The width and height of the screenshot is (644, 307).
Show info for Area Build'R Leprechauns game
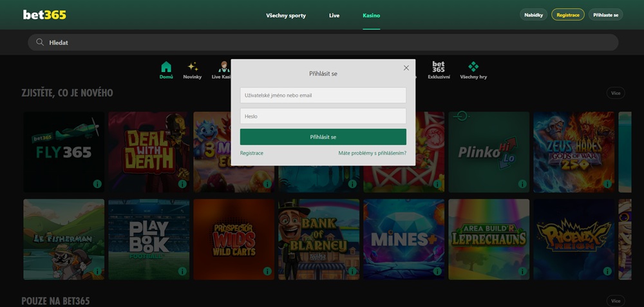522,272
